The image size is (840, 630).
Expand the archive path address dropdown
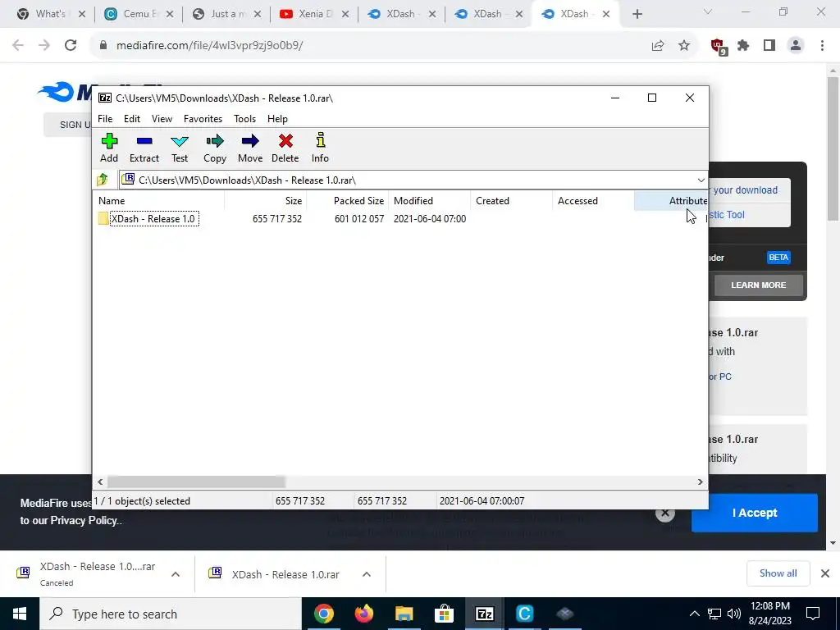701,180
